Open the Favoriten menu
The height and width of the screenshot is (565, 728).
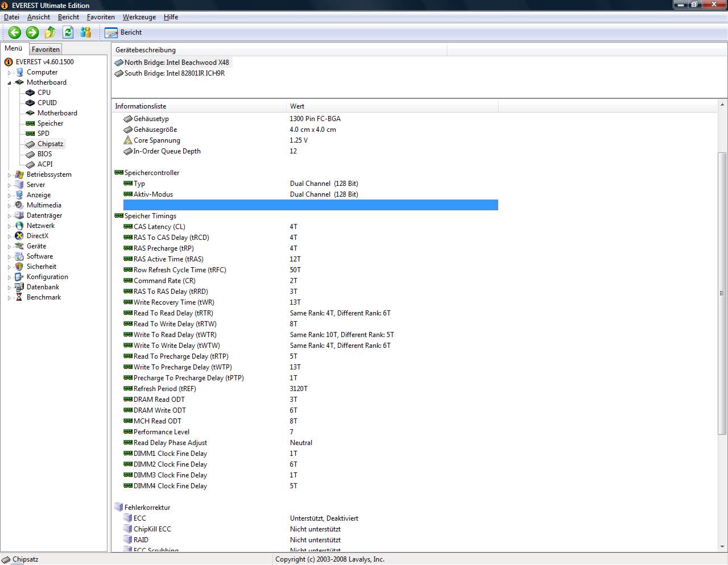click(x=101, y=17)
